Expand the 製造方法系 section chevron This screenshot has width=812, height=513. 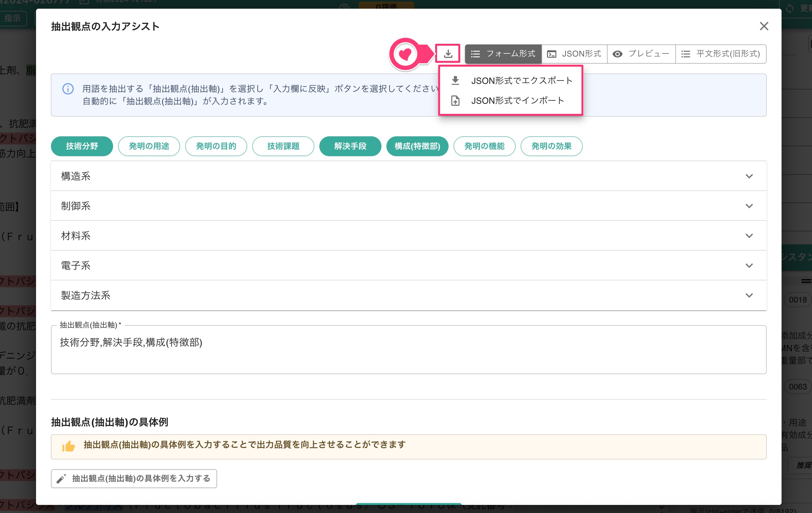(749, 295)
